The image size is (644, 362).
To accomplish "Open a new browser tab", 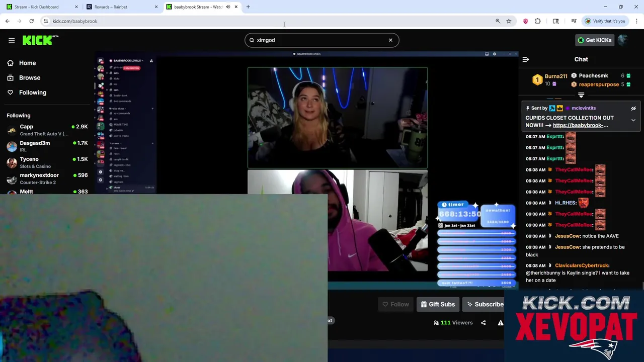I will click(248, 7).
